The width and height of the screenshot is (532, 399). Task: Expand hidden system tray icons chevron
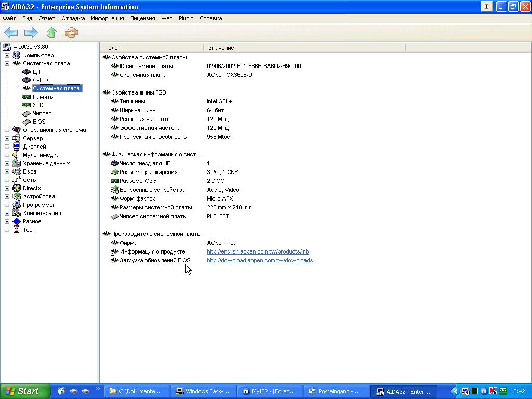point(455,391)
